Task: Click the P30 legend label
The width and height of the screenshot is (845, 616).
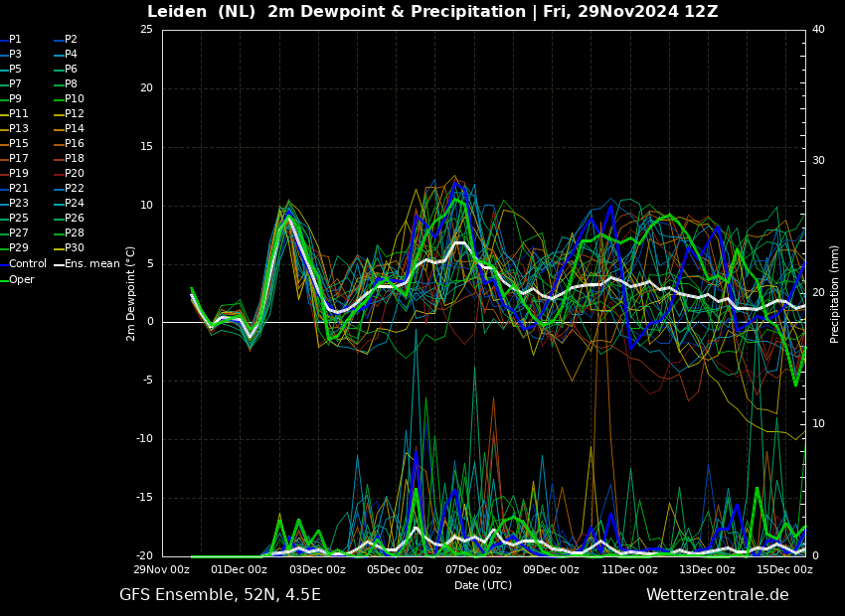Action: pyautogui.click(x=74, y=248)
